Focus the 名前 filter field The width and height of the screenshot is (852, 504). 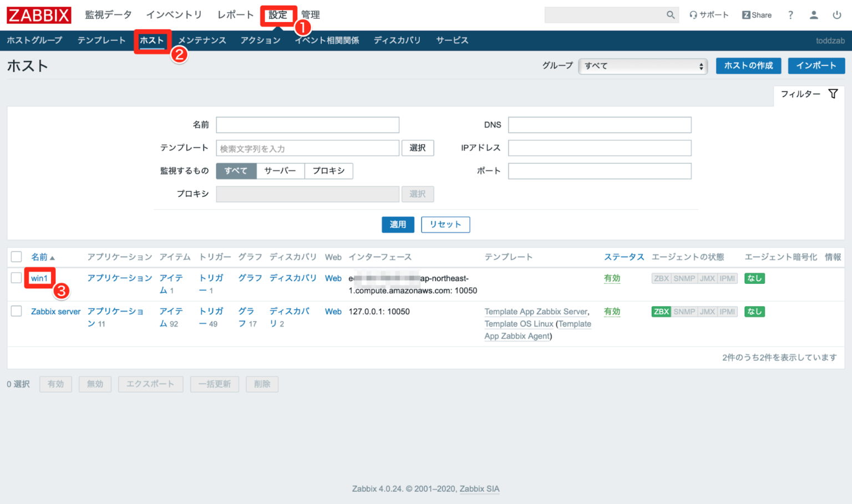tap(307, 125)
